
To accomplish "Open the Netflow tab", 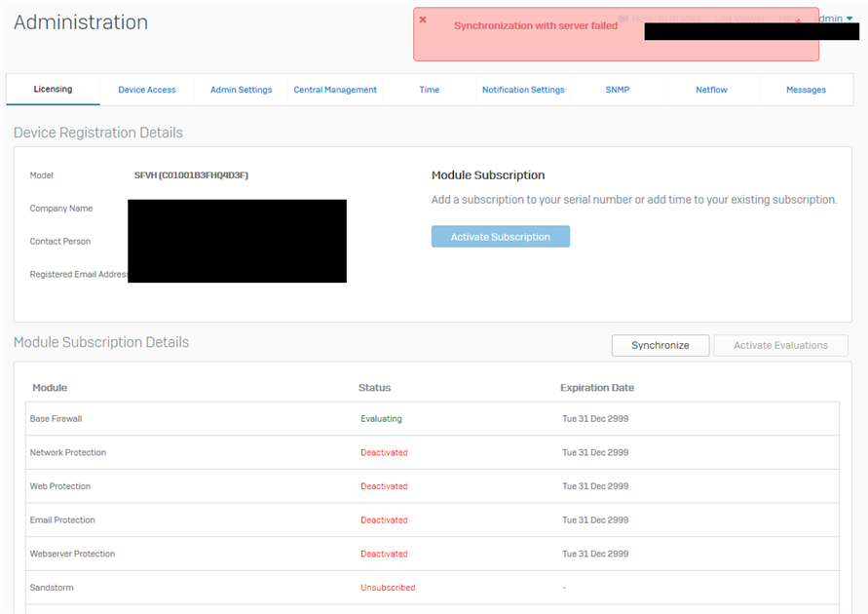I will [x=711, y=90].
